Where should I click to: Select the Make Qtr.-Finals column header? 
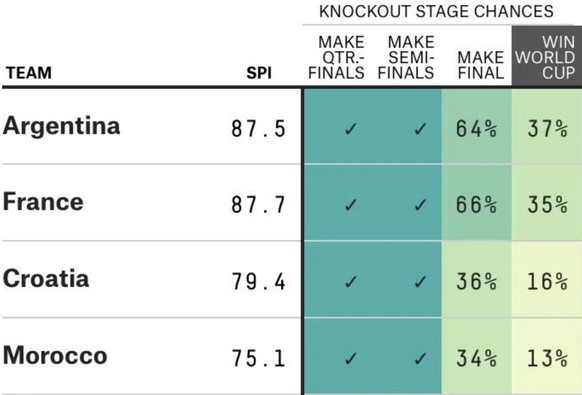click(x=336, y=57)
